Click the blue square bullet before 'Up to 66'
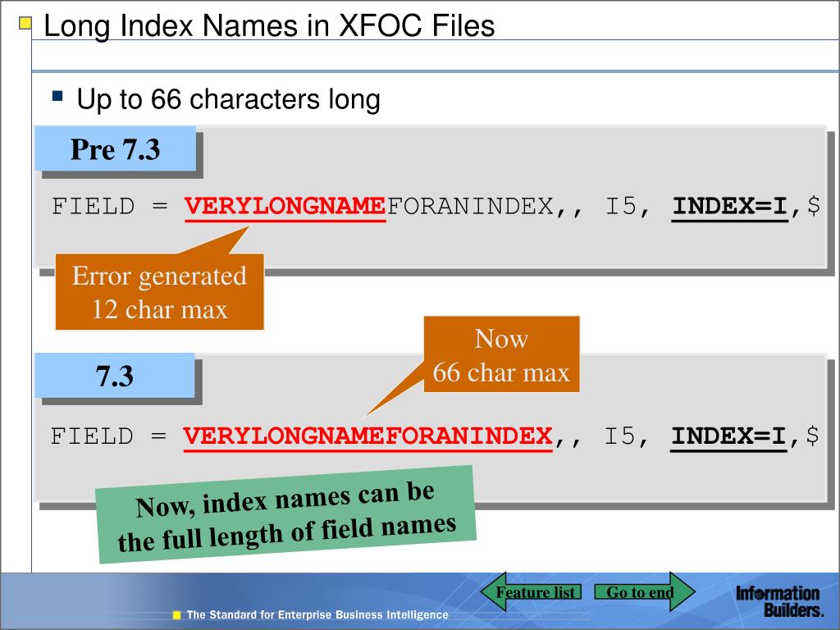The height and width of the screenshot is (630, 840). tap(57, 97)
